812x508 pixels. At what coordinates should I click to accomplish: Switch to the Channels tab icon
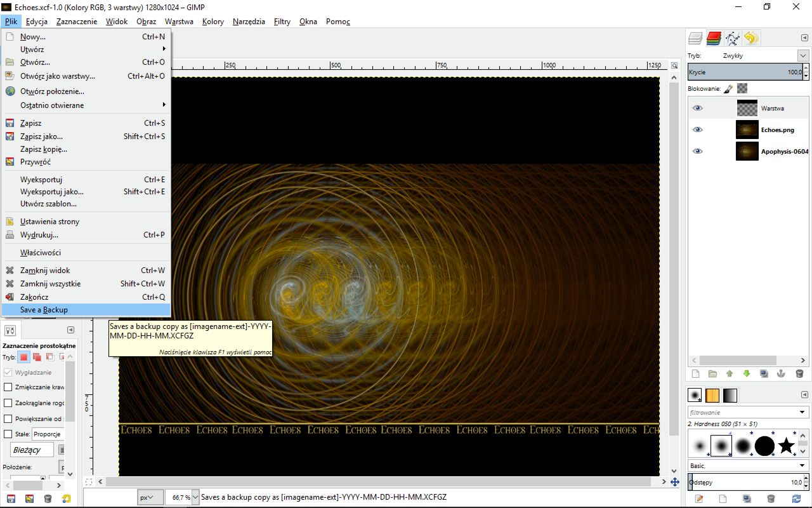(714, 39)
